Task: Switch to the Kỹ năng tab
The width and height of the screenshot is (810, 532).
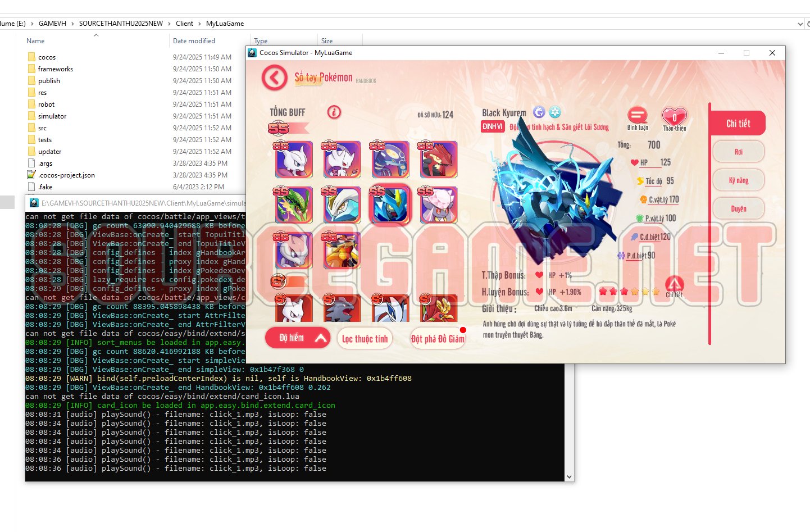Action: (x=738, y=180)
